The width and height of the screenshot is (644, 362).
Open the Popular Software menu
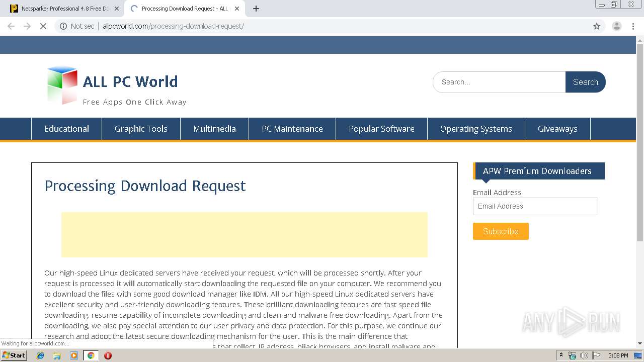tap(381, 129)
